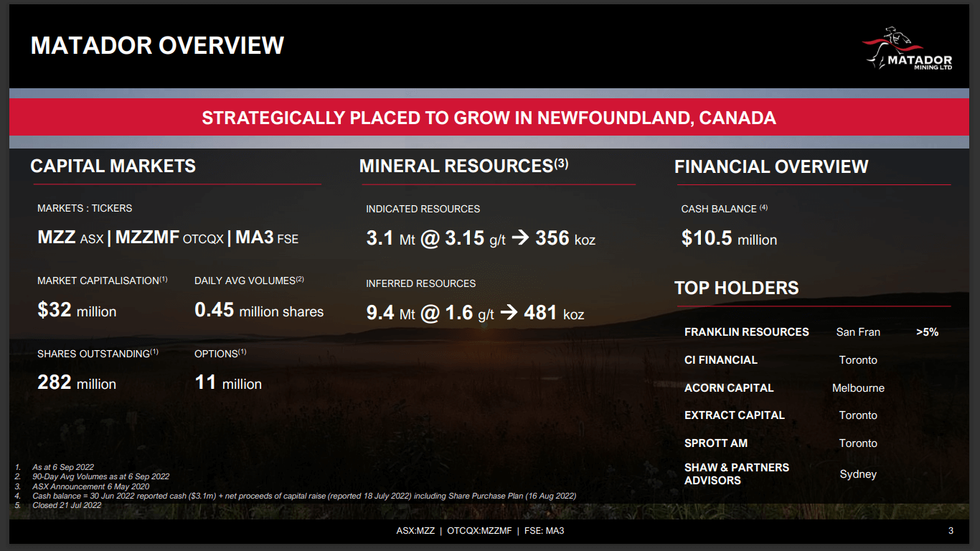The width and height of the screenshot is (980, 551).
Task: Click Toronto next to EXTRACT CAPITAL
Action: click(858, 415)
